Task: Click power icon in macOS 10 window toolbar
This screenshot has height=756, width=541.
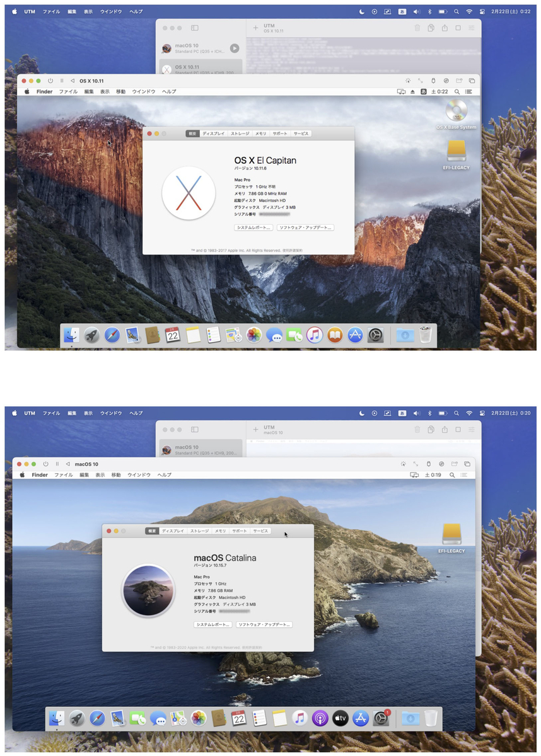Action: point(46,464)
